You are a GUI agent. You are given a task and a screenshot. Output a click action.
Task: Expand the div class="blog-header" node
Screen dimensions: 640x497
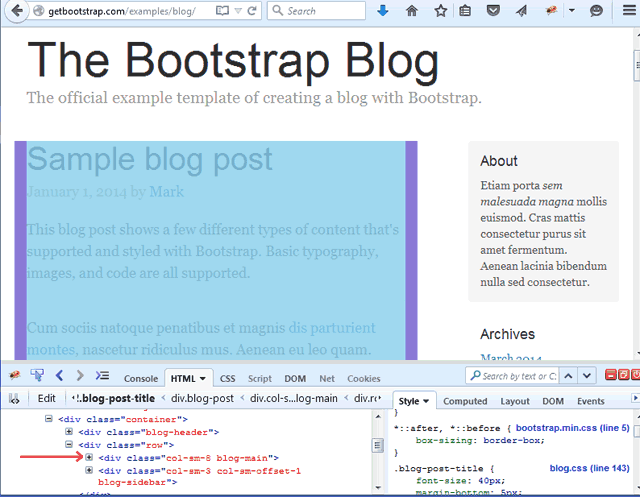(69, 432)
